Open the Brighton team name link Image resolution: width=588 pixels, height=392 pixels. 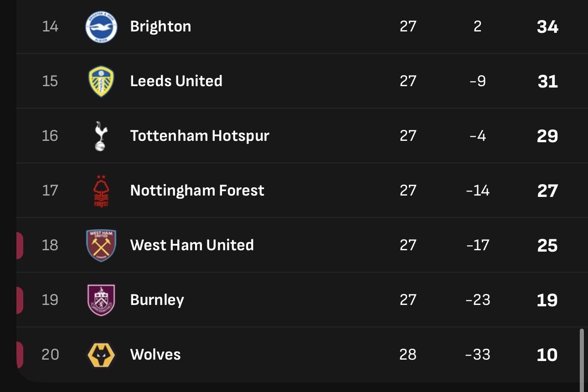(160, 26)
